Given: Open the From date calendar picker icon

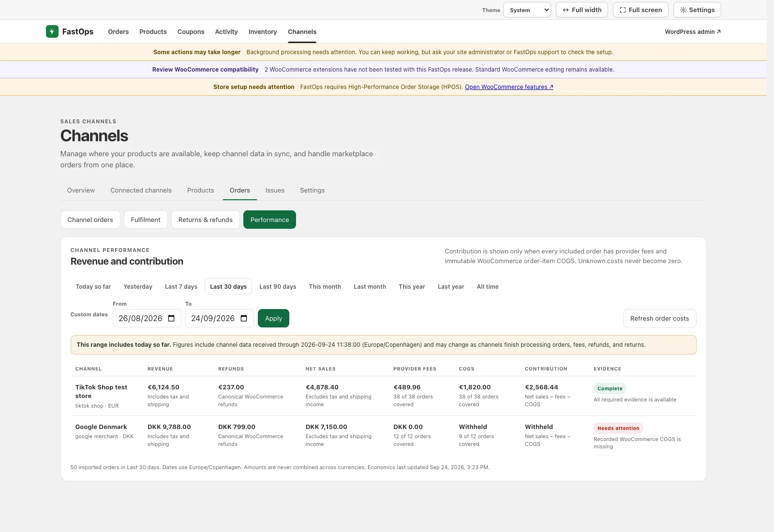Looking at the screenshot, I should 171,318.
